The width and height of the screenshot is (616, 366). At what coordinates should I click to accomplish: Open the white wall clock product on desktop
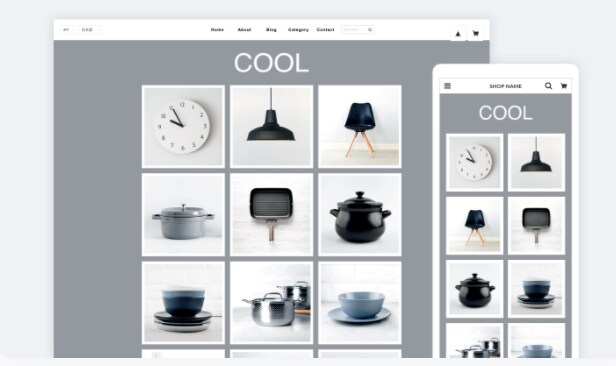point(183,126)
